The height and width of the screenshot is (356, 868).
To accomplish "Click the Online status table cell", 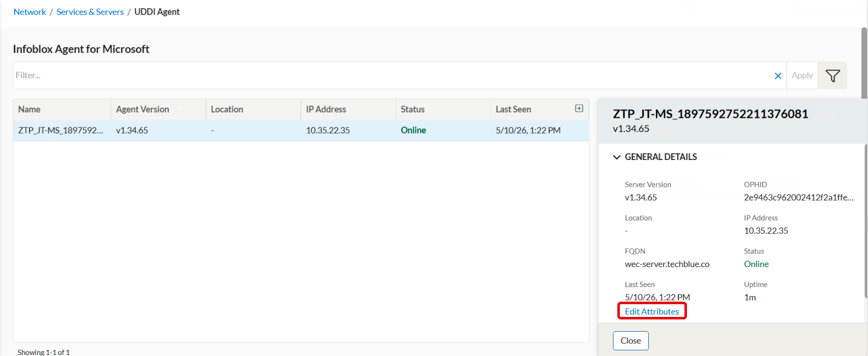I will (x=413, y=131).
